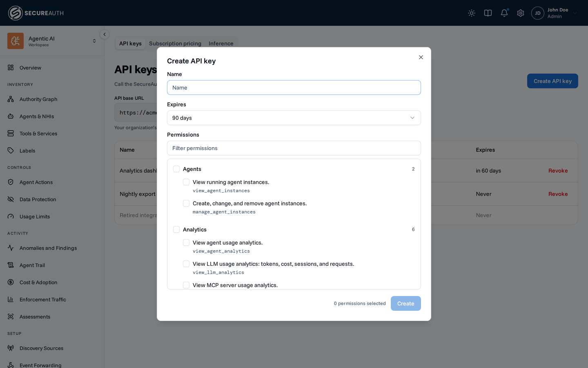
Task: Expand the Agentic AI workspace switcher
Action: point(94,41)
